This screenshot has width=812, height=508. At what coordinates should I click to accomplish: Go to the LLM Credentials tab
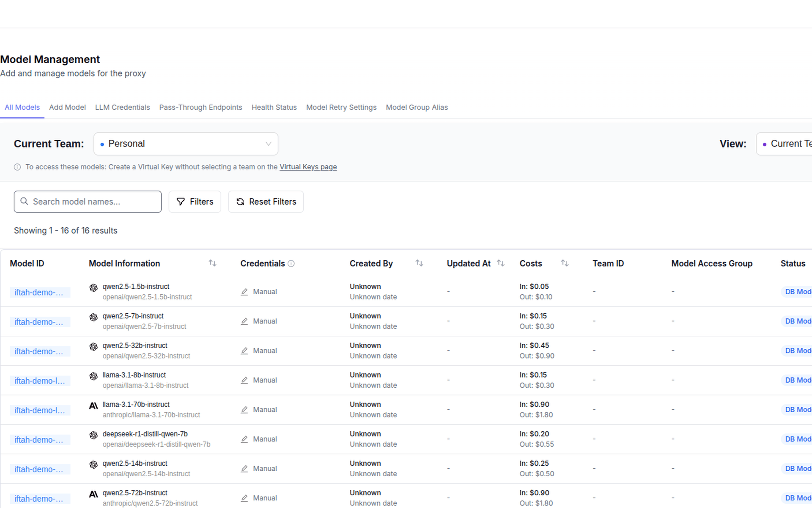pyautogui.click(x=122, y=108)
